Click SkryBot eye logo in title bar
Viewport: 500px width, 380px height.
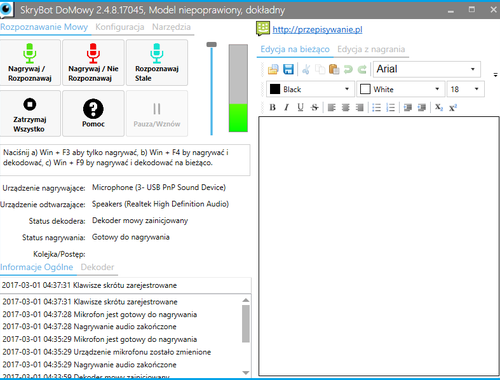point(6,9)
